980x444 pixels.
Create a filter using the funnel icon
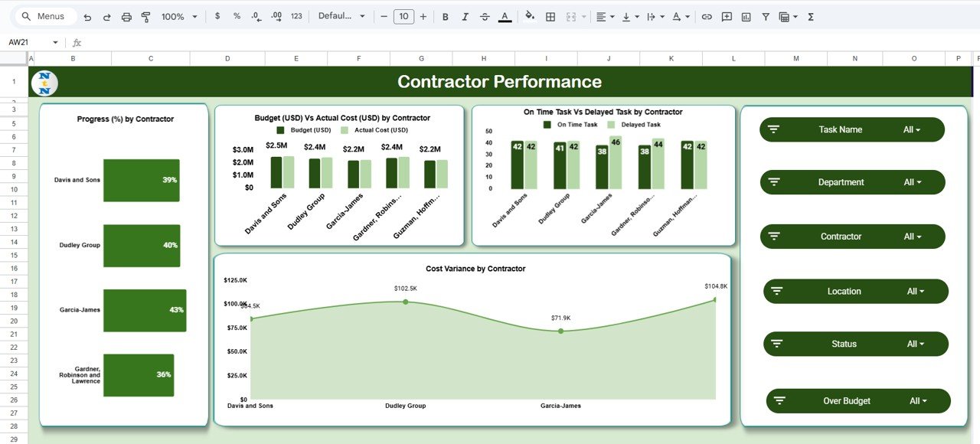765,16
